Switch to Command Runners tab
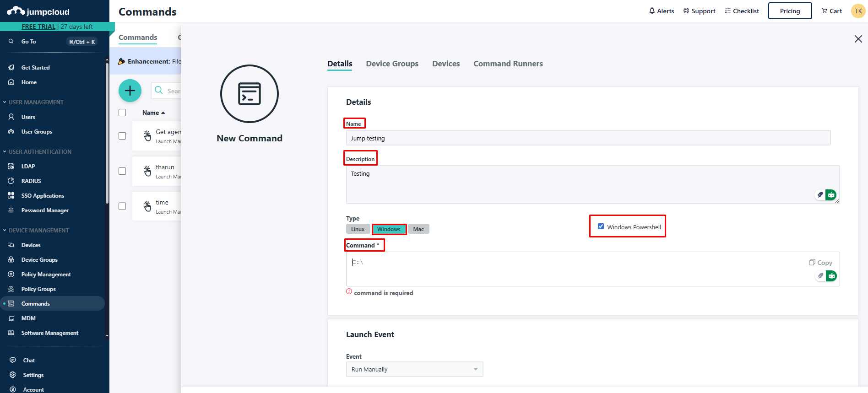This screenshot has width=868, height=393. pos(508,64)
